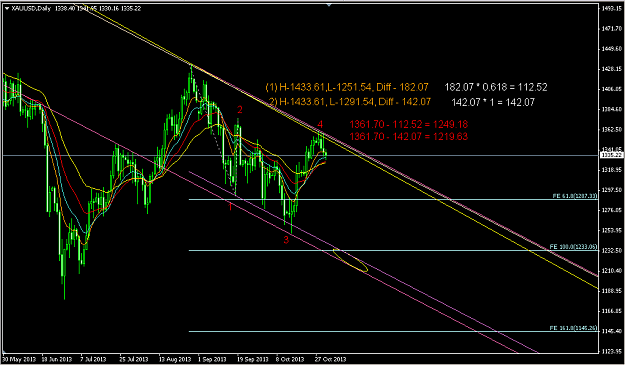Click the red wave label 4
This screenshot has height=365, width=625.
point(320,124)
